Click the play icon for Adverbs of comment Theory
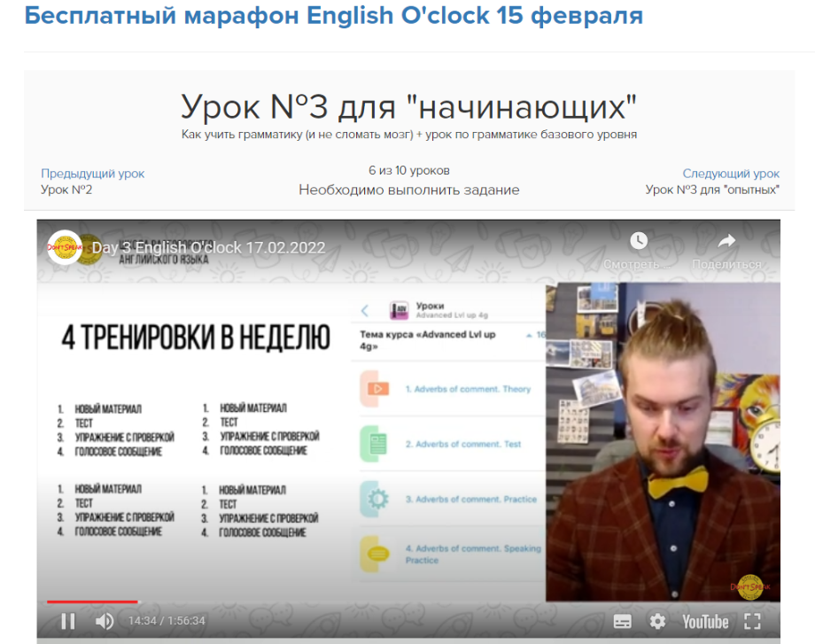Viewport: 815px width, 644px height. (378, 388)
